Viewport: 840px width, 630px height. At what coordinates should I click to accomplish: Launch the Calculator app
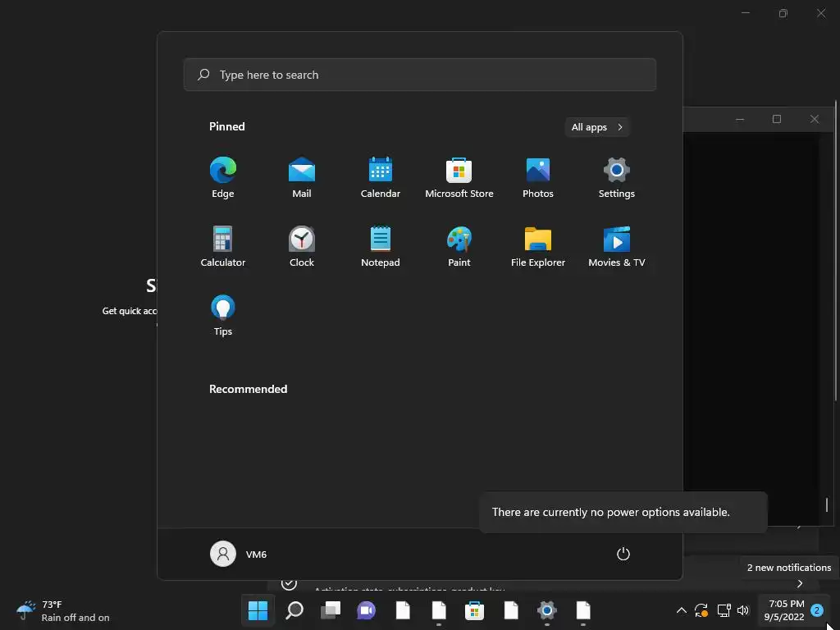coord(223,246)
